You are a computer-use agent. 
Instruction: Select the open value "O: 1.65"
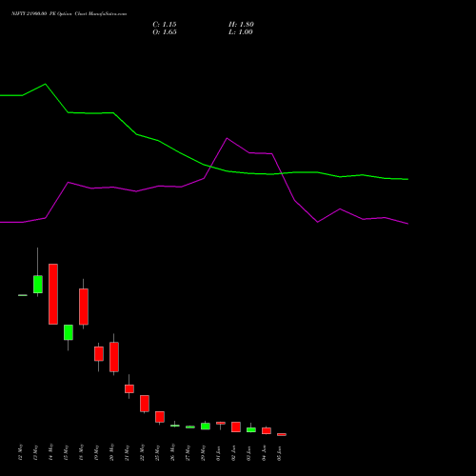tap(165, 32)
